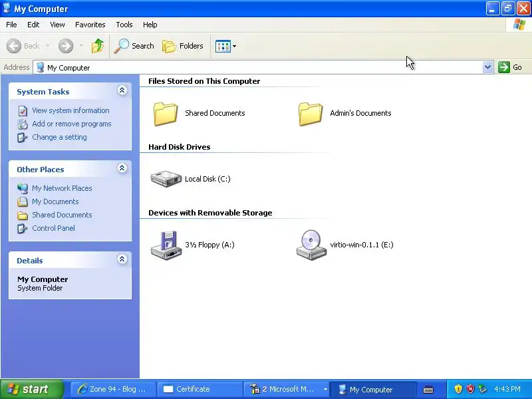Open the Forward button history dropdown arrow
This screenshot has width=532, height=399.
point(81,45)
